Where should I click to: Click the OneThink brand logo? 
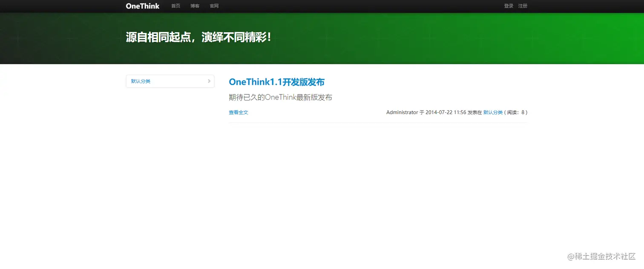click(x=143, y=6)
